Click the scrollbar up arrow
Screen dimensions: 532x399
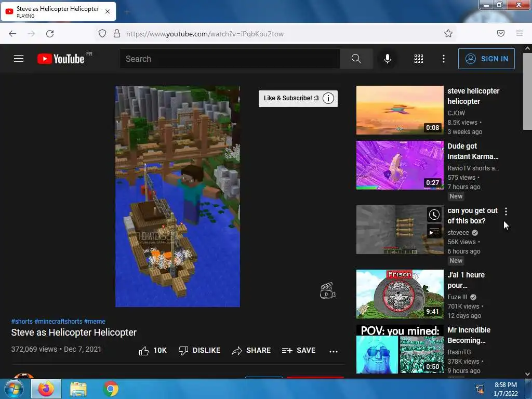pos(527,48)
